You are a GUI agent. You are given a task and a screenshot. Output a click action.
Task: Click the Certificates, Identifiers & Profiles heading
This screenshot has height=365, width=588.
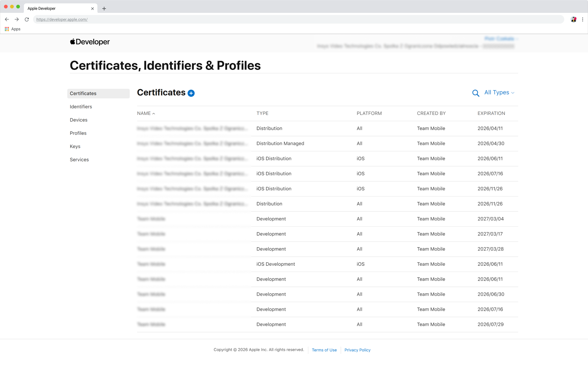[165, 65]
